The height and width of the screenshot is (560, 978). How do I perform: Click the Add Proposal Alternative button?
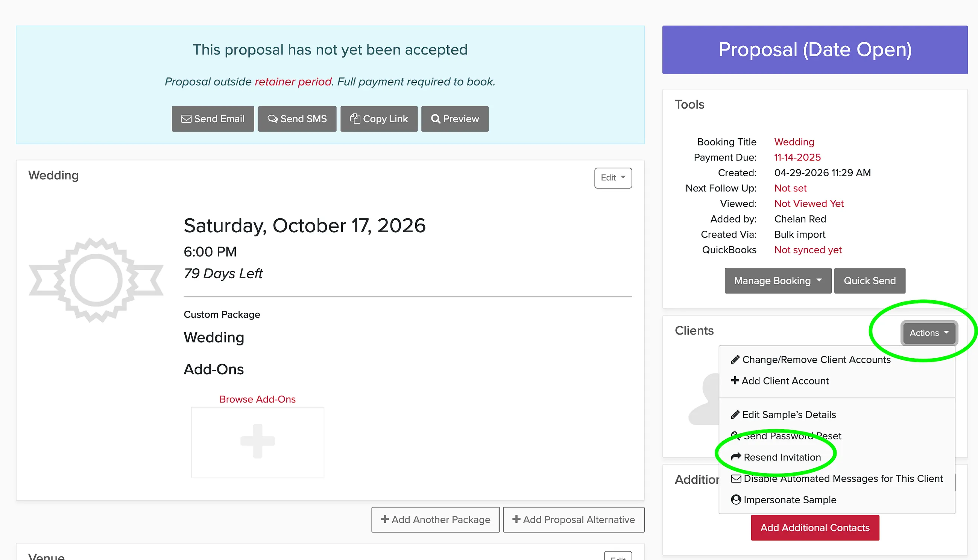coord(574,520)
